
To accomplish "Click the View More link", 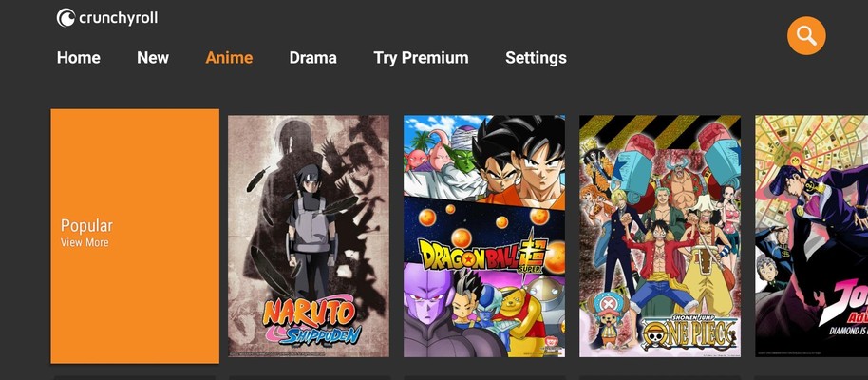I will (x=85, y=242).
